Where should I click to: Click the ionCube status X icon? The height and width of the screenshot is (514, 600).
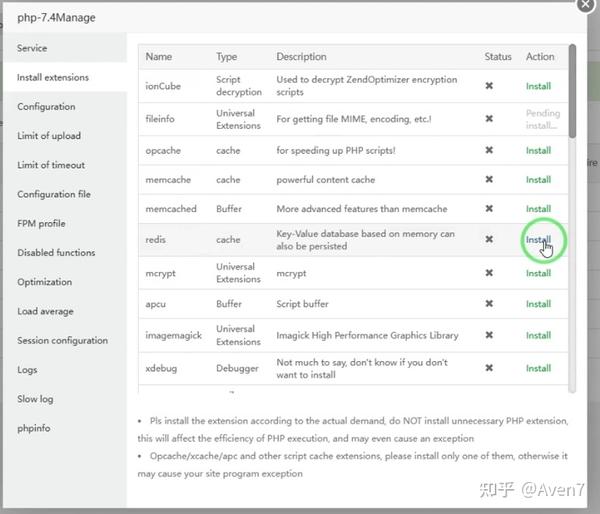click(489, 86)
